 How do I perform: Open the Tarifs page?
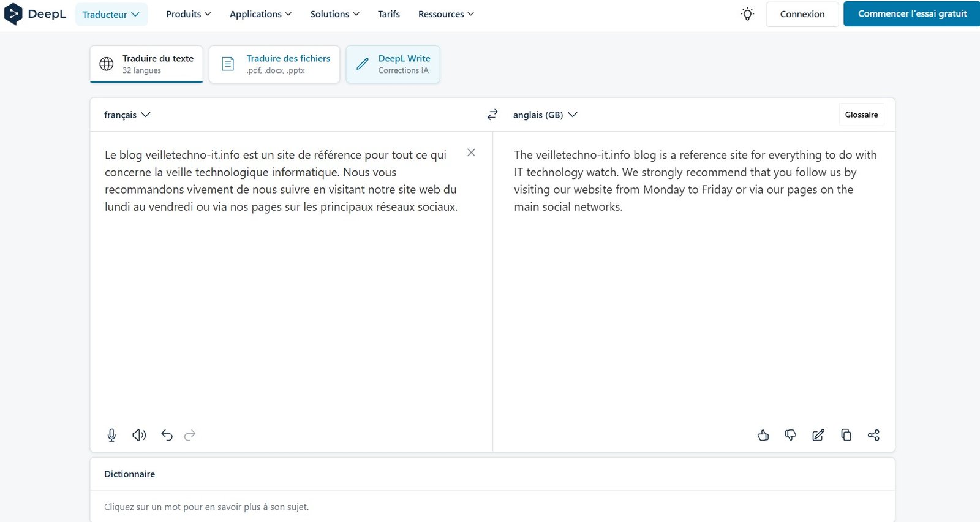point(389,14)
